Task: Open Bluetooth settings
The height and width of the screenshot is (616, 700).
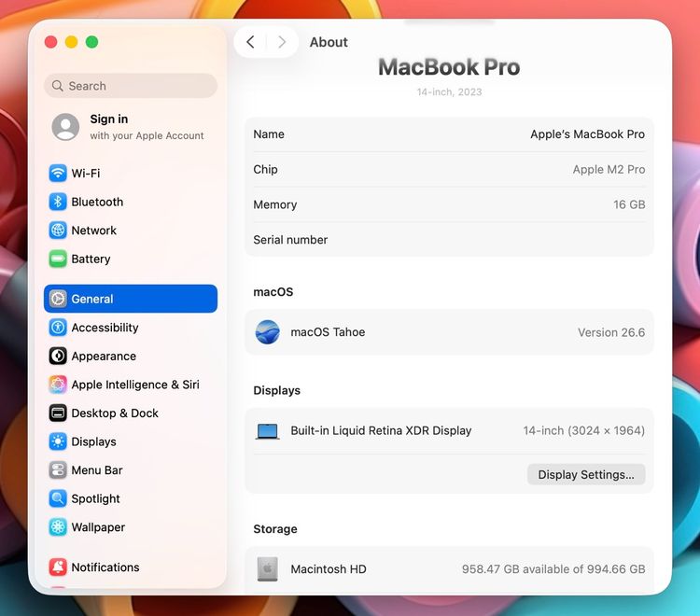Action: [x=131, y=202]
